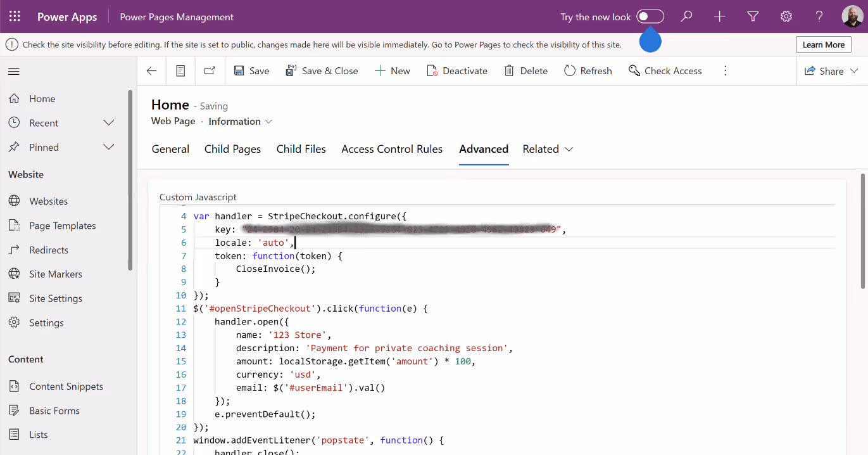868x455 pixels.
Task: Switch to the Access Control Rules tab
Action: (x=392, y=149)
